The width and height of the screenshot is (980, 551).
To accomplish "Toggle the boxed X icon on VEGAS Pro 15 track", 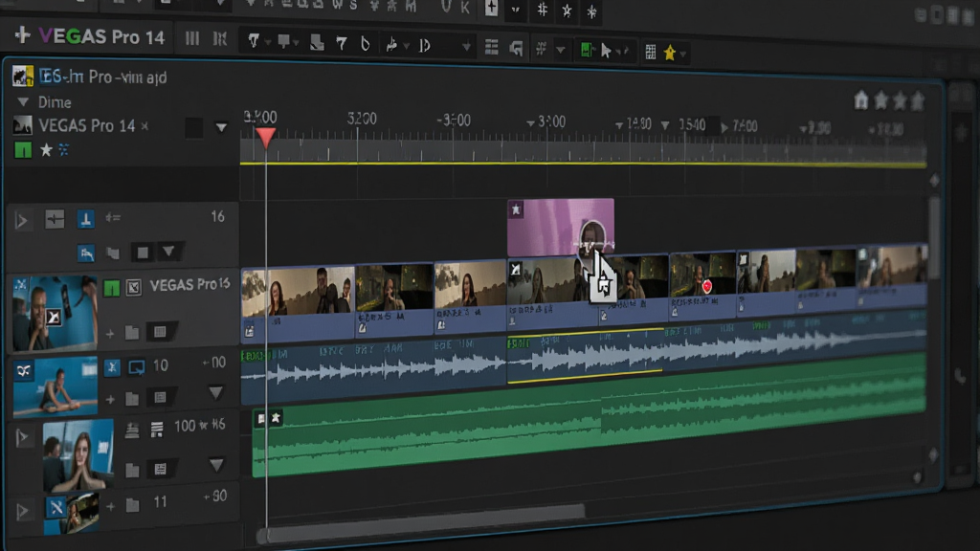I will point(133,287).
